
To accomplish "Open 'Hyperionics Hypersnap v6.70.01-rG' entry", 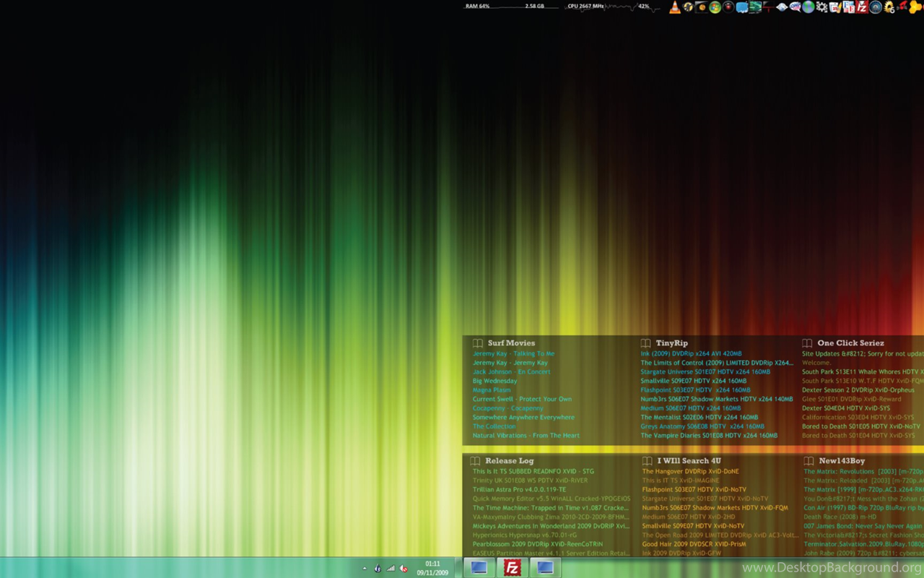I will 525,535.
